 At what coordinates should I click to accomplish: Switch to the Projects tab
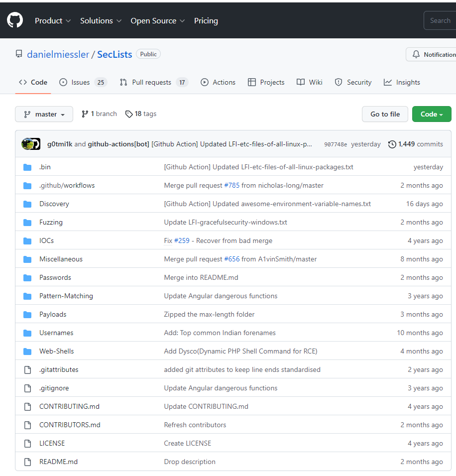[x=266, y=82]
